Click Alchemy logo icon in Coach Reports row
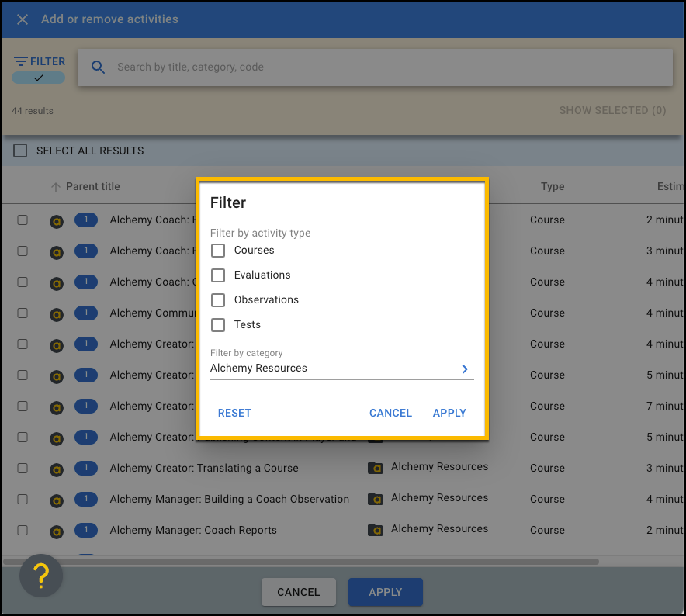Screen dimensions: 686x616 57,531
